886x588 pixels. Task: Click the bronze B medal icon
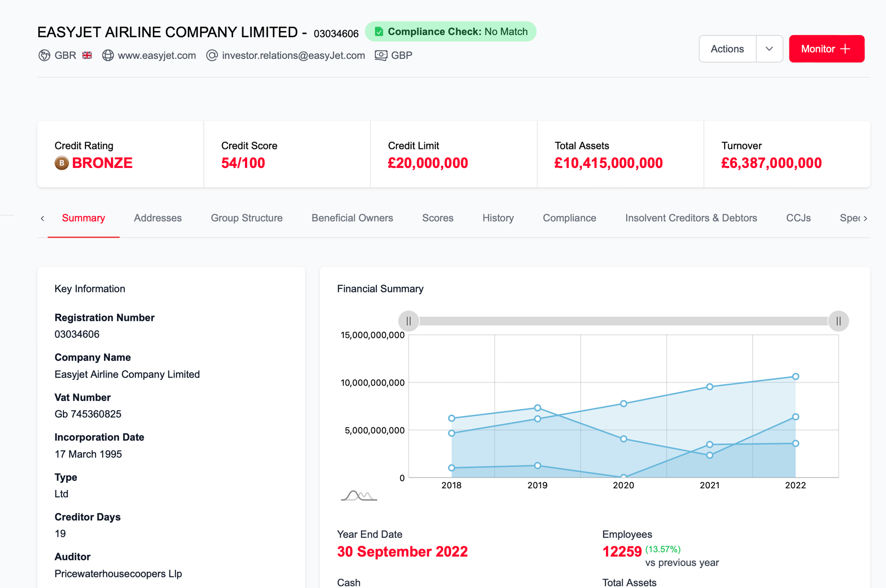coord(62,163)
